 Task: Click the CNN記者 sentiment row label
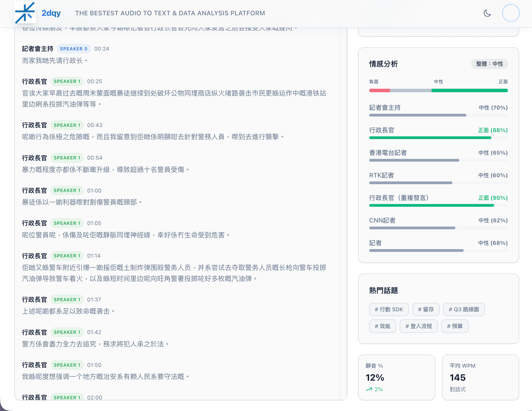(x=382, y=221)
